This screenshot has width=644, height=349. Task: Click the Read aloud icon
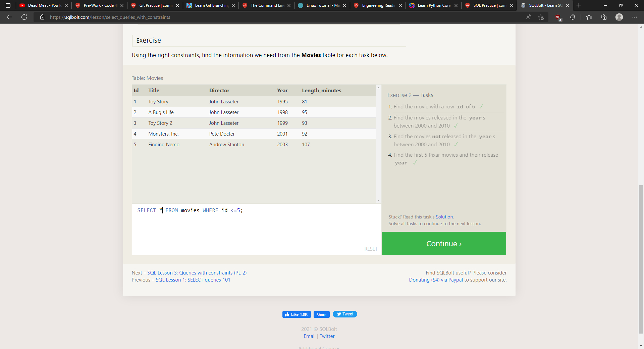coord(529,17)
